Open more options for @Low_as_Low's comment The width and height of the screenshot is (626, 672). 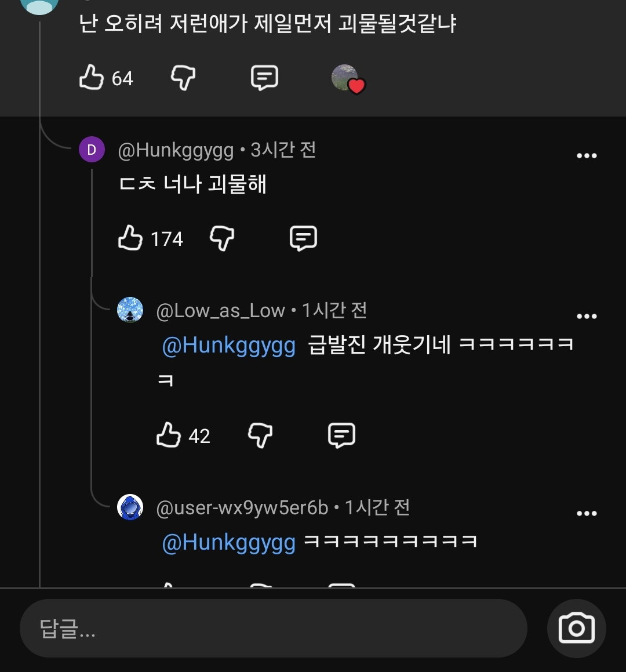[587, 316]
